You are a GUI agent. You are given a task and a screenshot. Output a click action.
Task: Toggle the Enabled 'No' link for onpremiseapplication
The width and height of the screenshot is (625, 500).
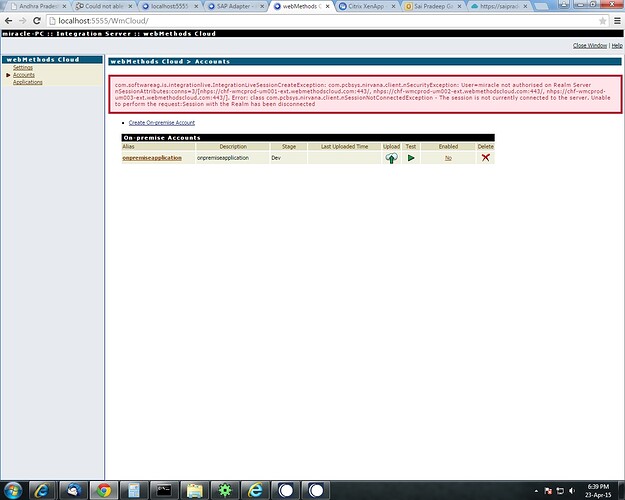click(x=448, y=158)
